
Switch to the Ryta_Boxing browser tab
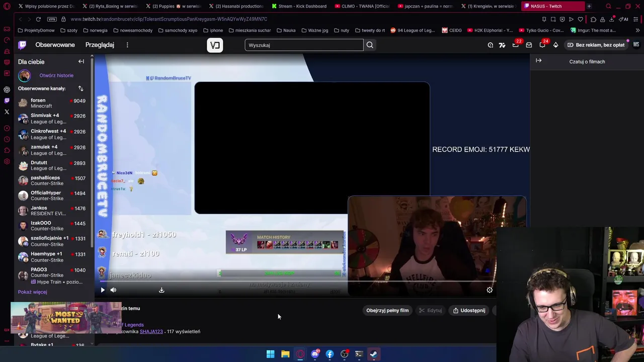pyautogui.click(x=110, y=6)
